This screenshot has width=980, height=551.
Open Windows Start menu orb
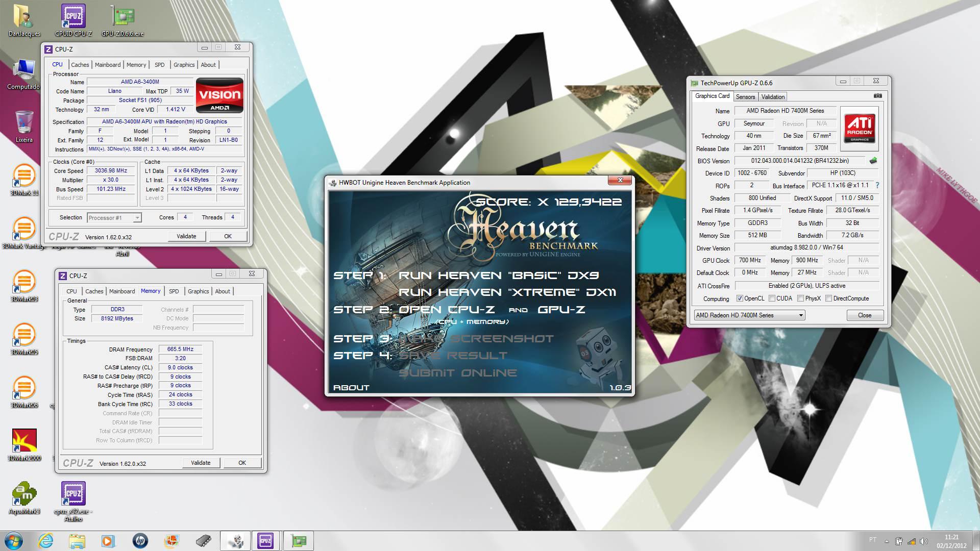pyautogui.click(x=14, y=541)
